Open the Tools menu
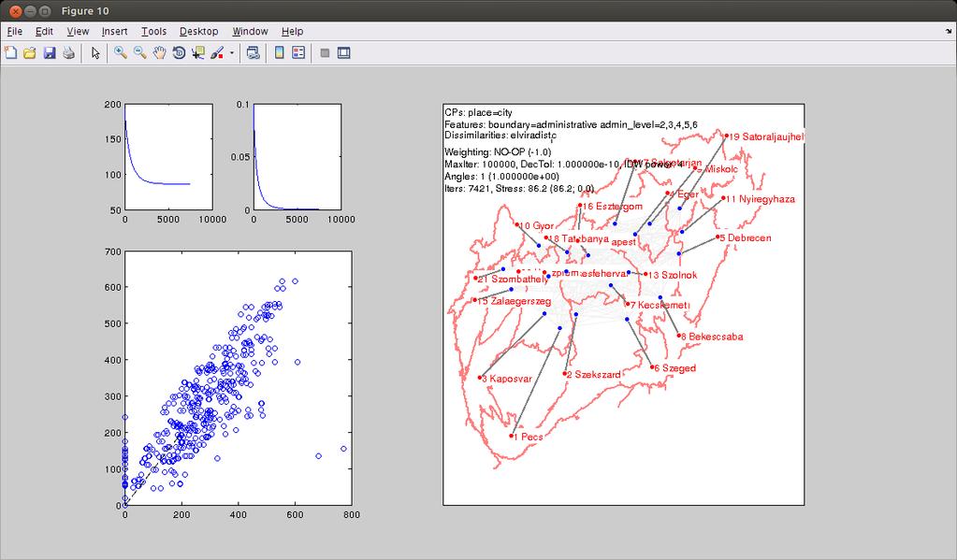Screen dimensions: 957x560 click(x=153, y=31)
